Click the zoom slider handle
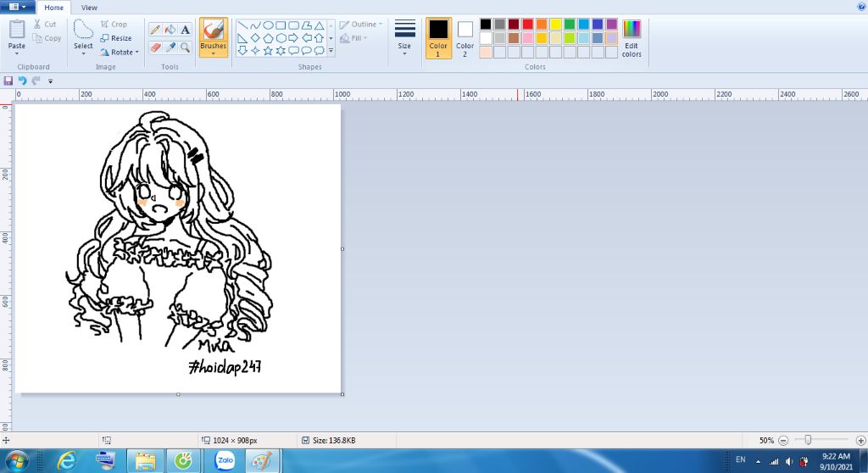The height and width of the screenshot is (473, 868). click(808, 440)
